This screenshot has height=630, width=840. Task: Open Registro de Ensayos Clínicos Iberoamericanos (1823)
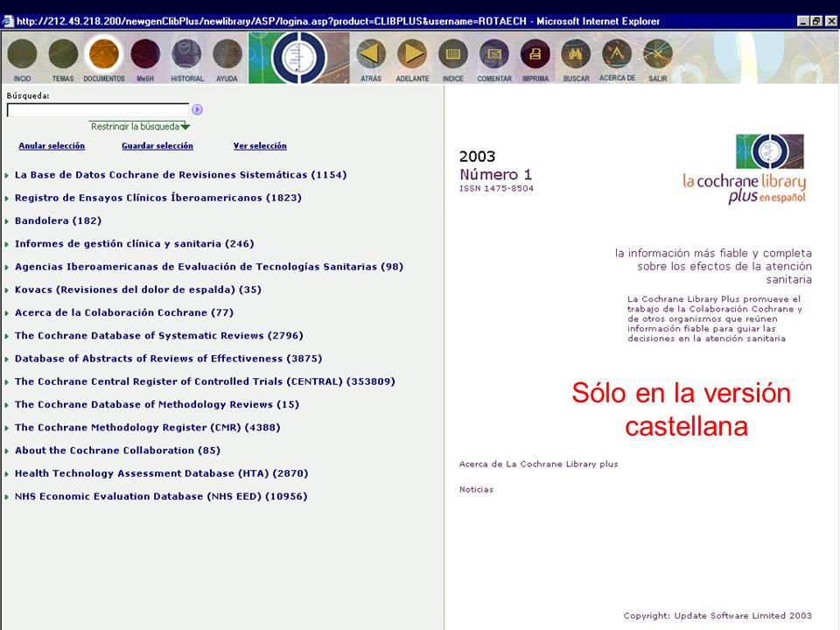[158, 198]
